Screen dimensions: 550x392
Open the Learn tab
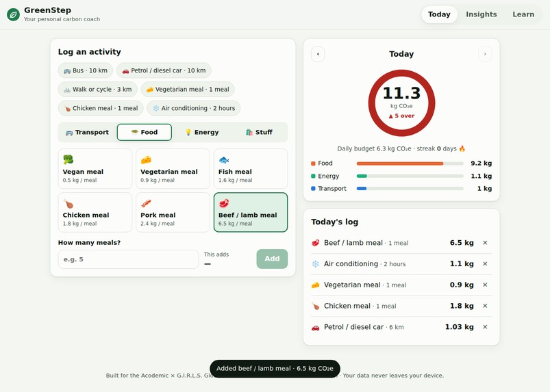[523, 14]
